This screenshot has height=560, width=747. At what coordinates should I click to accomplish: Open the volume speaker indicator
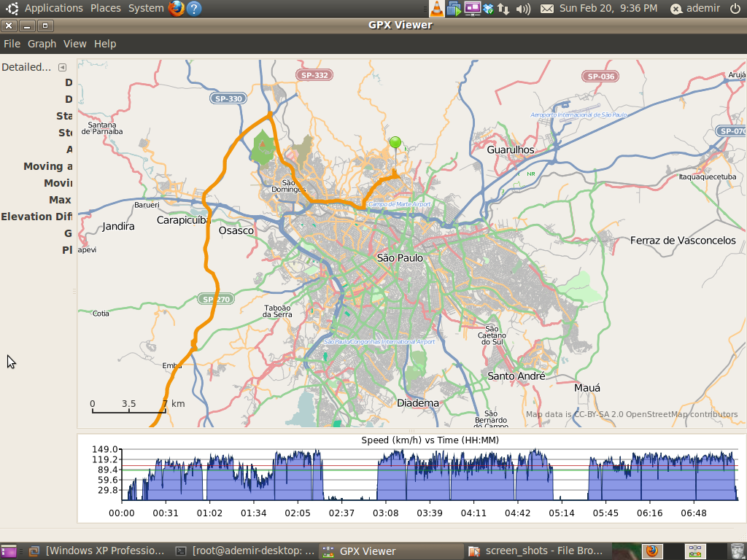523,8
